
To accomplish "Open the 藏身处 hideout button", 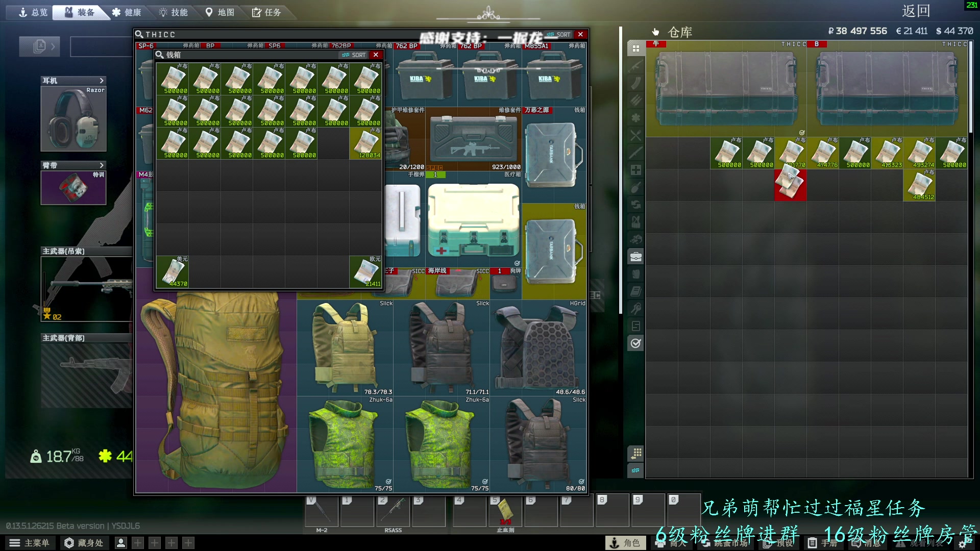I will click(84, 543).
